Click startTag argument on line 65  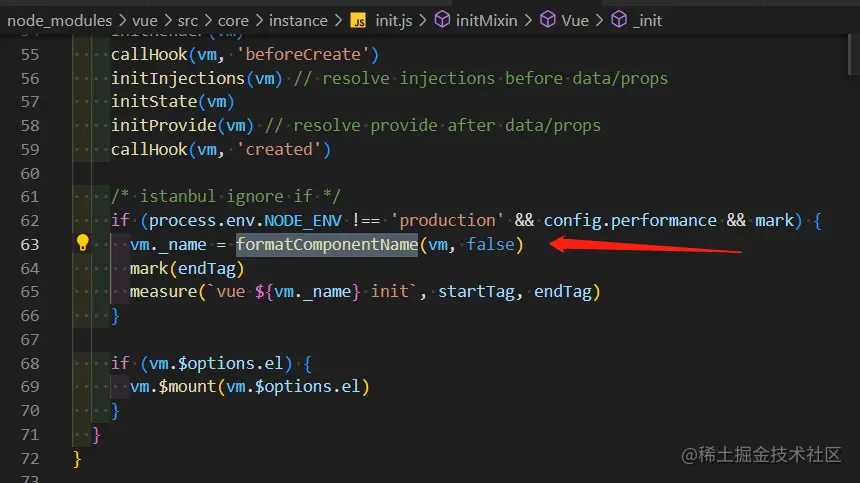(476, 292)
